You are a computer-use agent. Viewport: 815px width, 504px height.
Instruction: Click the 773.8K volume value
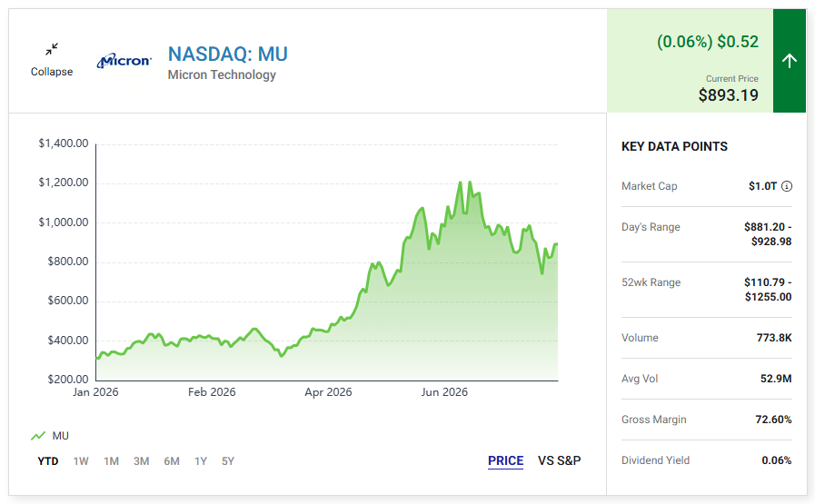774,338
